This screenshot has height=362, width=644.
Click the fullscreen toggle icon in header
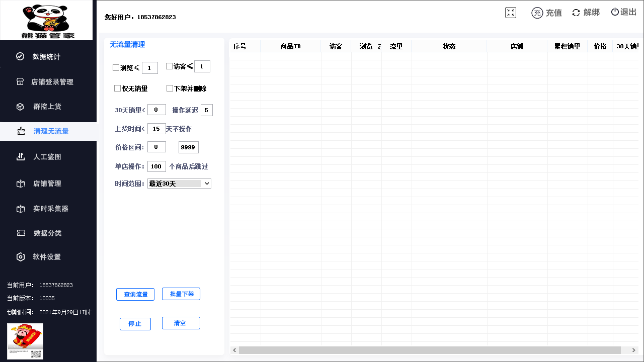(x=511, y=13)
